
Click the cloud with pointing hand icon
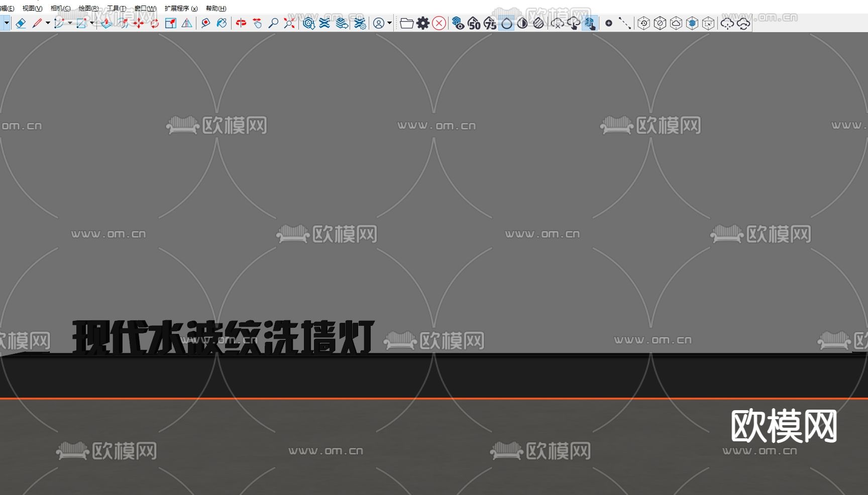(573, 23)
